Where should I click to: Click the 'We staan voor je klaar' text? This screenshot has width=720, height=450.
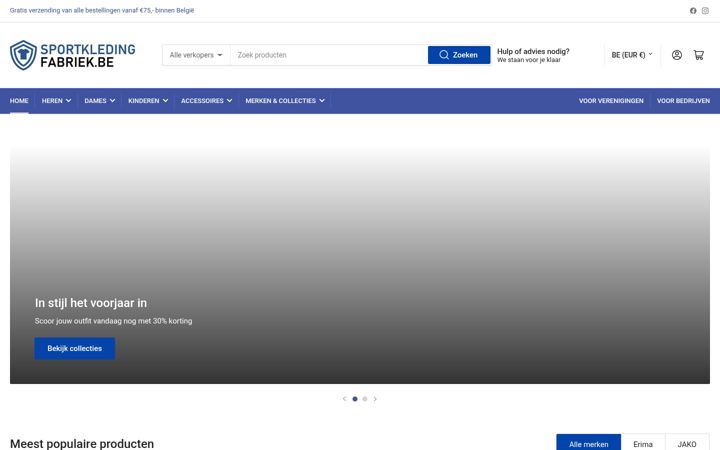529,60
